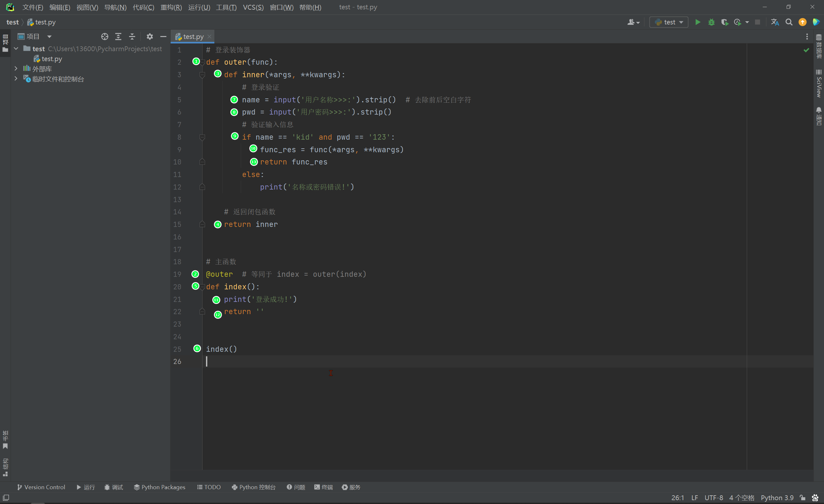Viewport: 824px width, 504px height.
Task: Run with coverage shield icon
Action: [x=724, y=22]
